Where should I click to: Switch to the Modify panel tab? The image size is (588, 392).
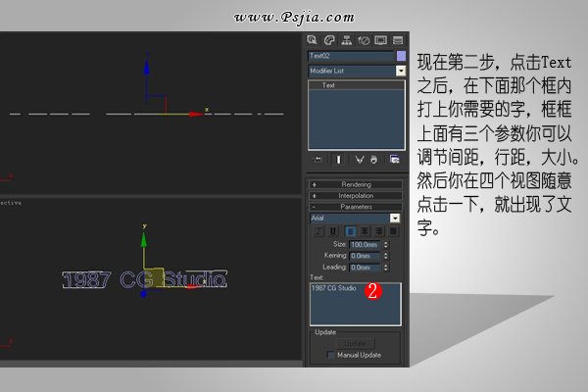coord(330,40)
